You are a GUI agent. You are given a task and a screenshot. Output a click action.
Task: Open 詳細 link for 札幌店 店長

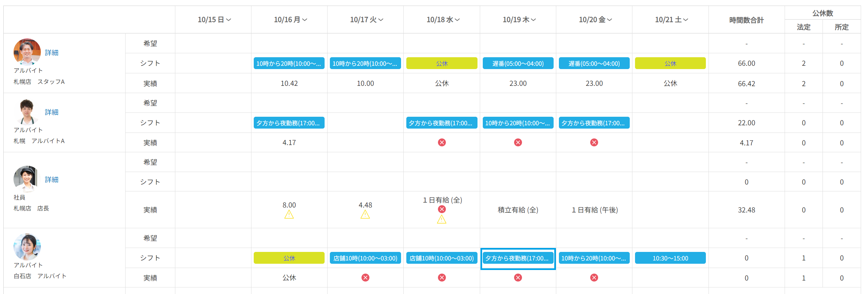[51, 180]
